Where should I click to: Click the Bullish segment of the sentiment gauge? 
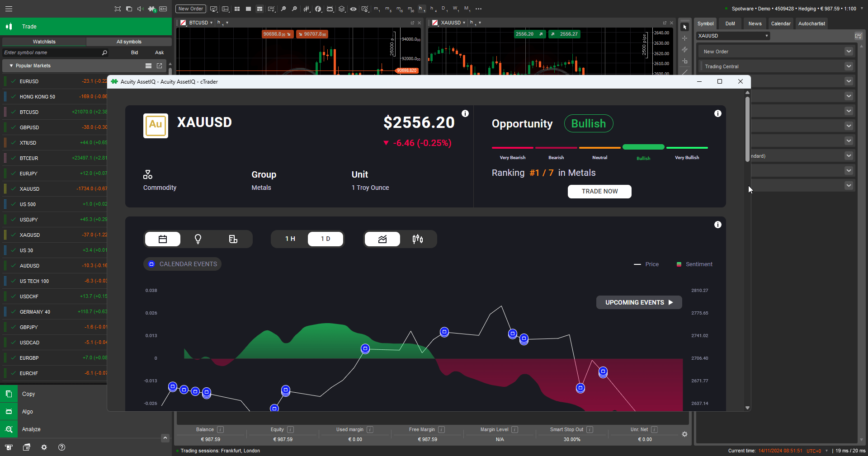643,147
